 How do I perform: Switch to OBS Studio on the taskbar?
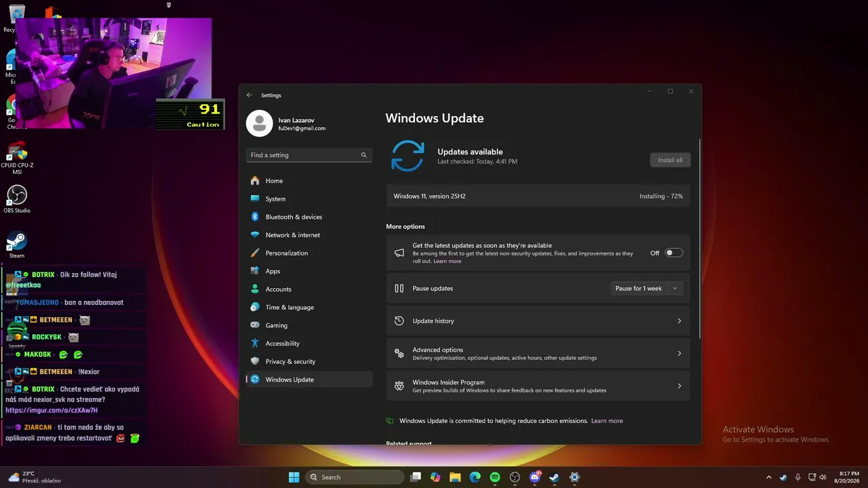point(515,477)
